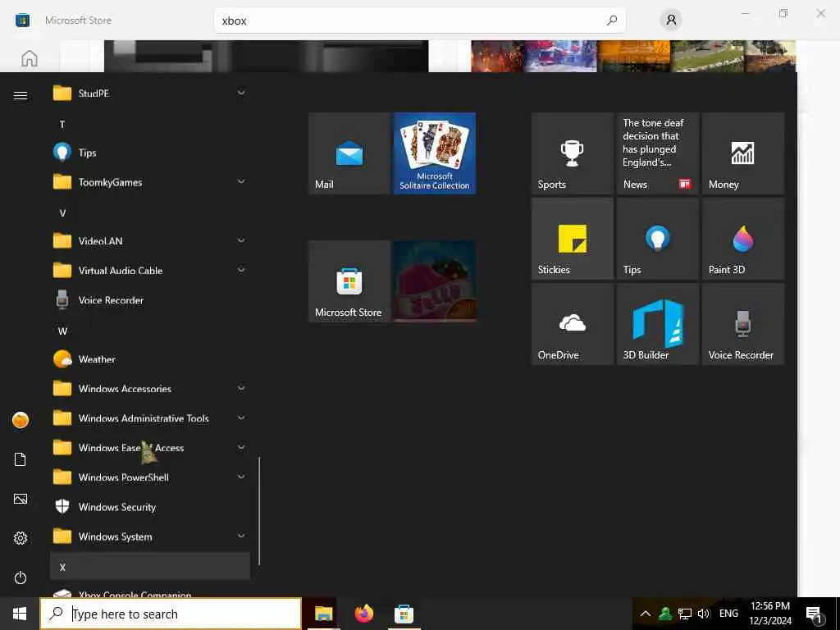Screen dimensions: 840x630
Task: Launch the Stickies tile
Action: point(572,239)
